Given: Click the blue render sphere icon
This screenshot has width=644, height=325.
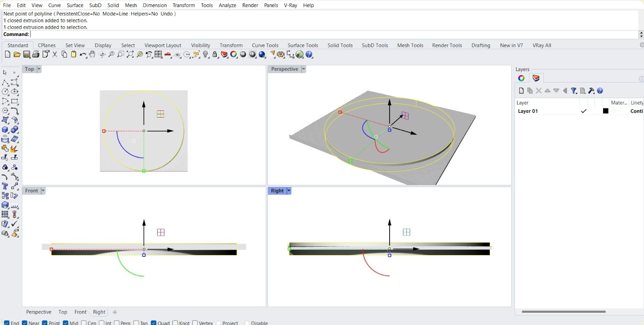Looking at the screenshot, I should (262, 55).
